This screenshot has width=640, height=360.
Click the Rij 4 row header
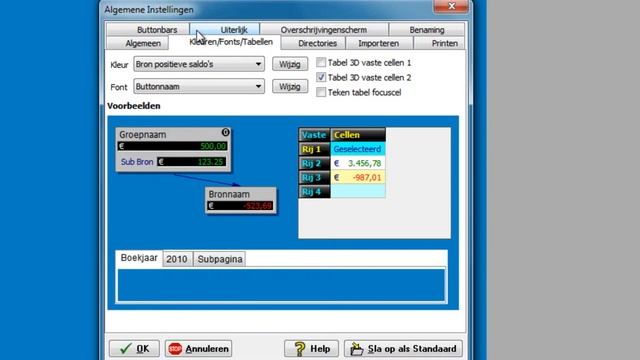click(x=314, y=191)
